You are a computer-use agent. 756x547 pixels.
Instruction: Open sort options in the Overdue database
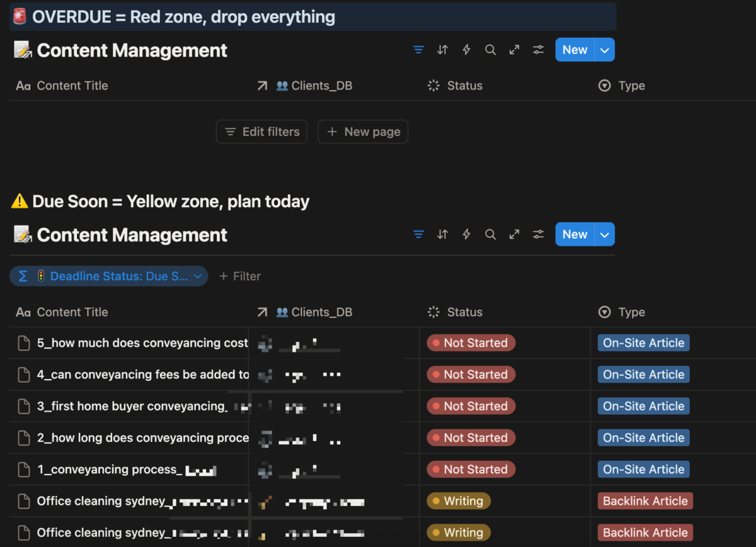pyautogui.click(x=442, y=50)
